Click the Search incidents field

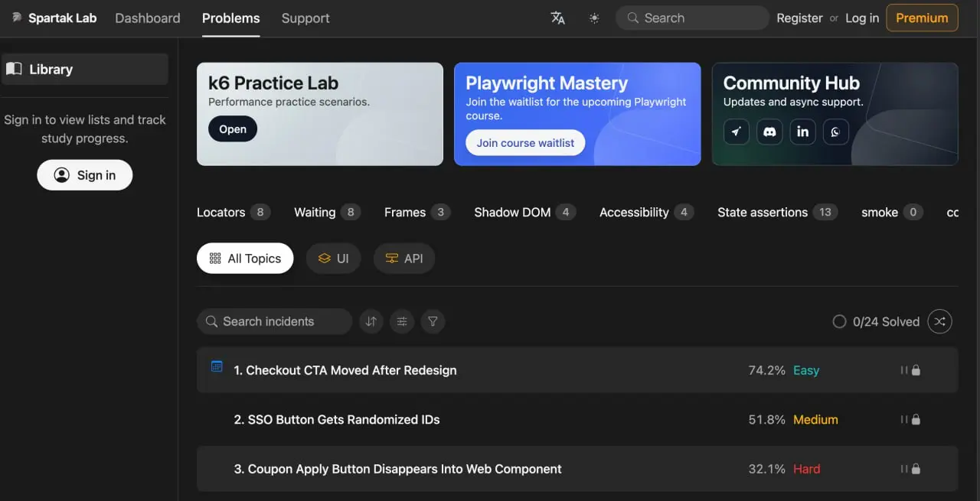point(274,321)
